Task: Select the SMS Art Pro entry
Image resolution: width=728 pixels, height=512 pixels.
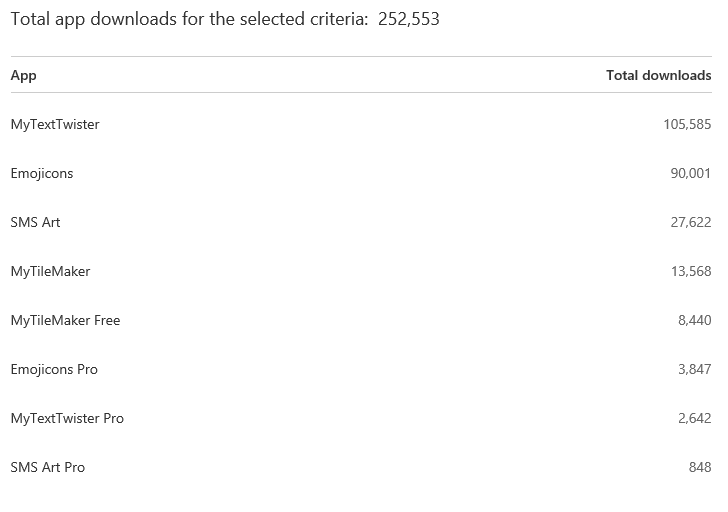Action: (47, 467)
